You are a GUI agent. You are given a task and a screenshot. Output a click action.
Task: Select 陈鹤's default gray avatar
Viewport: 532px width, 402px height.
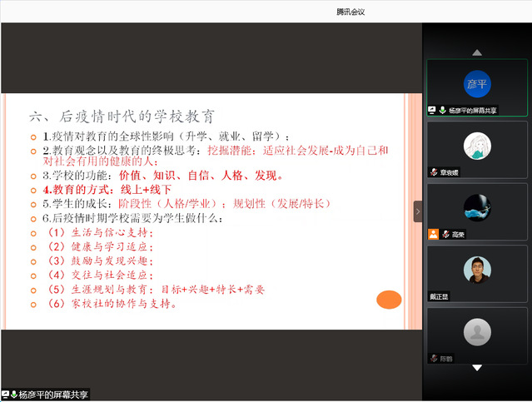coord(476,333)
